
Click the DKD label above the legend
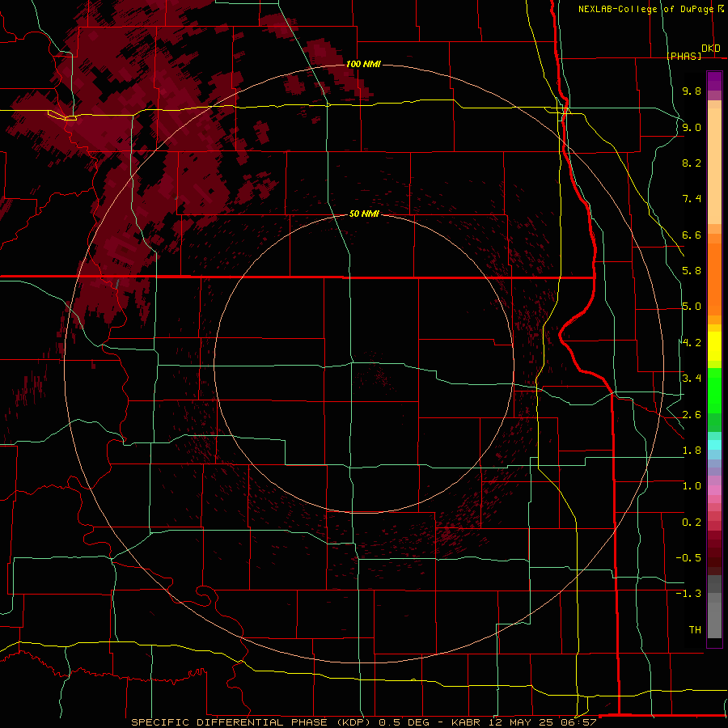click(x=711, y=49)
